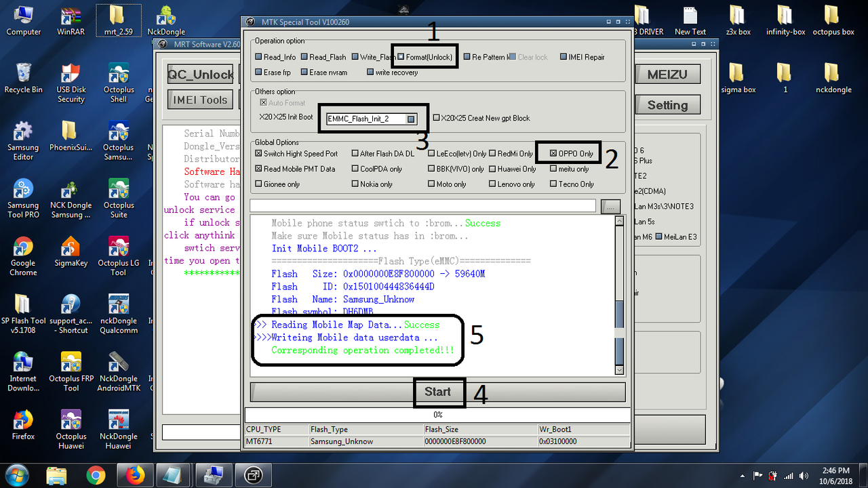Open the Octoplus Shell shortcut
The image size is (868, 488).
pyautogui.click(x=118, y=83)
